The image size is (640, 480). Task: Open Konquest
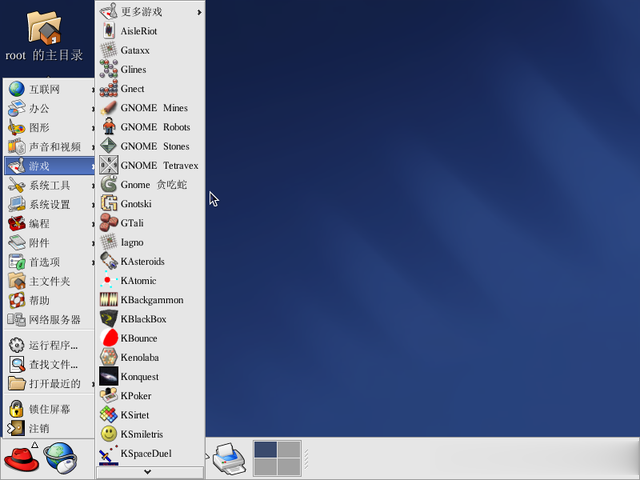[150, 376]
